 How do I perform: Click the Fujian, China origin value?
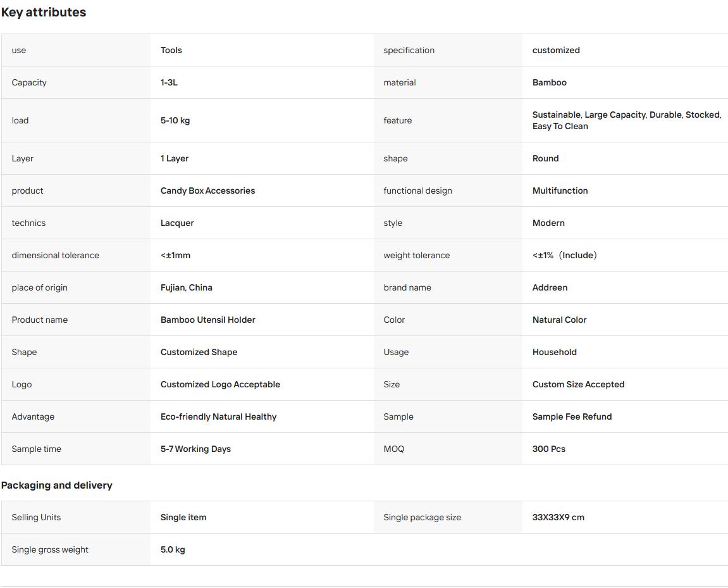(x=186, y=287)
